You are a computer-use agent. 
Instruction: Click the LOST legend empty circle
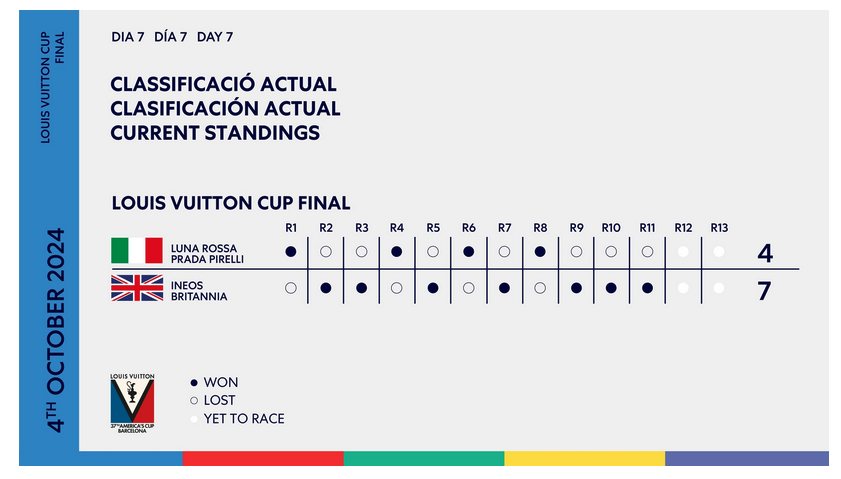tap(194, 401)
